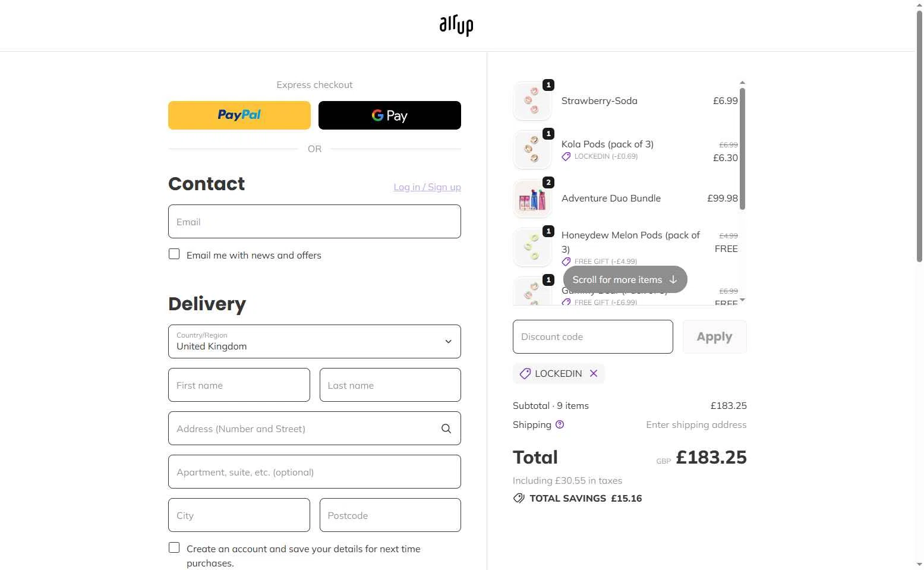The image size is (924, 570).
Task: Focus the Email input field
Action: pos(314,222)
